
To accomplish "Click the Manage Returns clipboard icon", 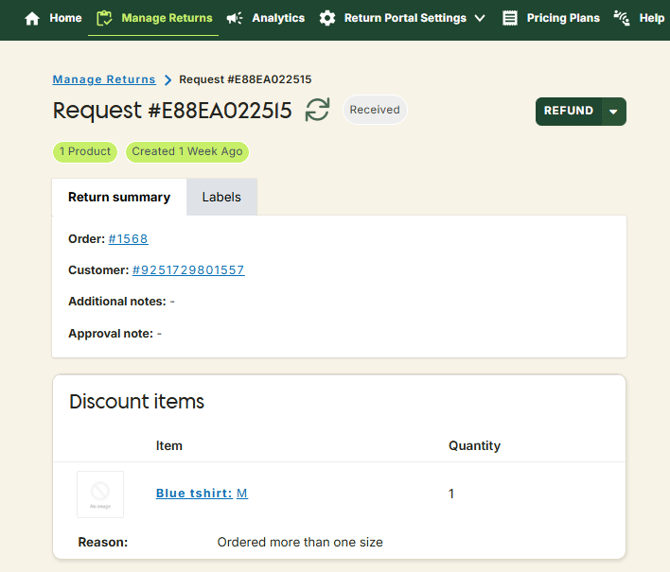I will pyautogui.click(x=104, y=18).
